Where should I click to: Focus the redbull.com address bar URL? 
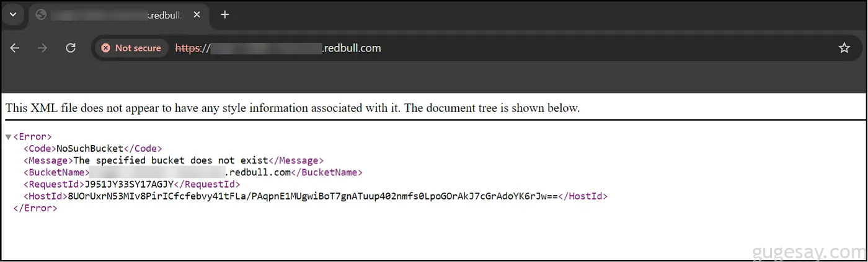point(278,48)
